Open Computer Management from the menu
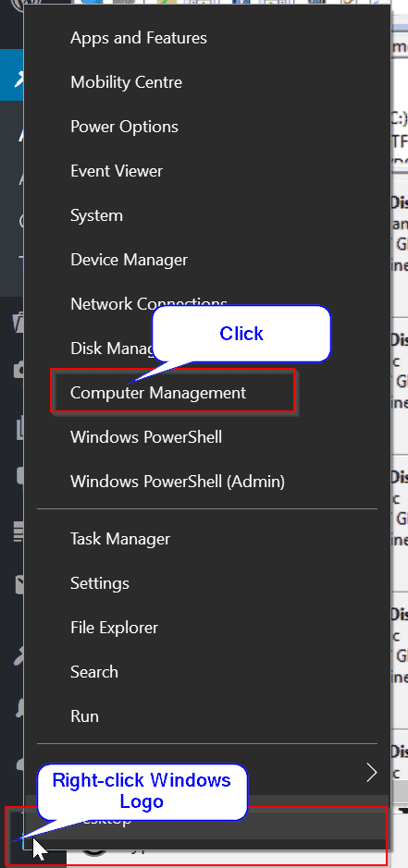Image resolution: width=408 pixels, height=868 pixels. 158,393
